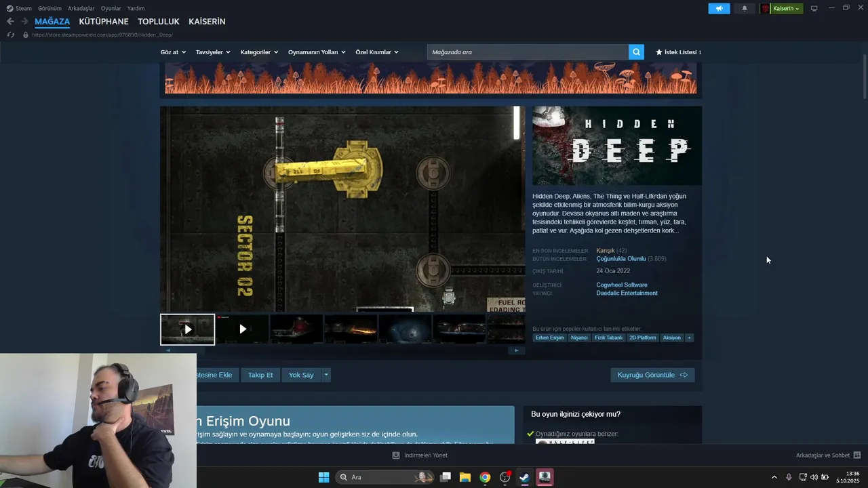868x488 pixels.
Task: Open İstek Listesi wishlist
Action: tap(678, 52)
